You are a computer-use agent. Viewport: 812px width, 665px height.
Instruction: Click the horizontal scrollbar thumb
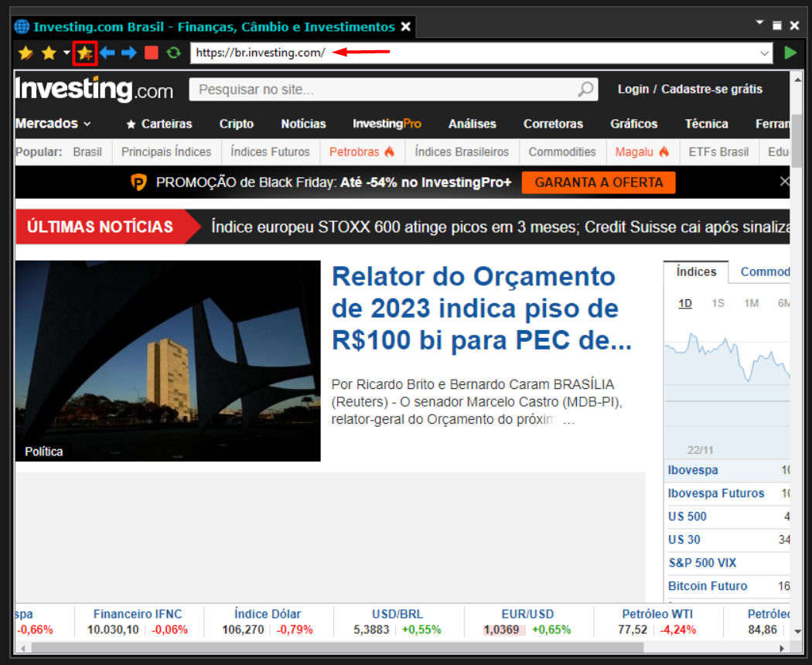[338, 648]
